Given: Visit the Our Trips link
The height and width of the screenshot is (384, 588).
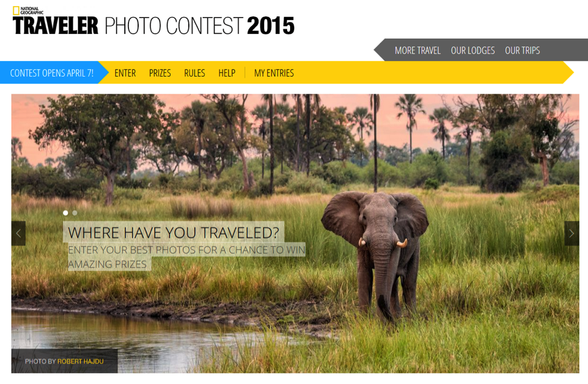Looking at the screenshot, I should coord(522,50).
